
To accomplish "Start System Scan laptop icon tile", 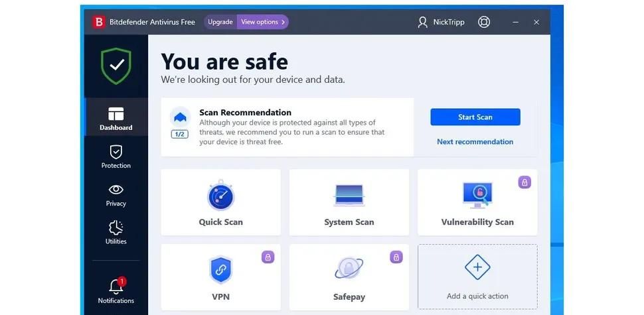I will coord(349,195).
